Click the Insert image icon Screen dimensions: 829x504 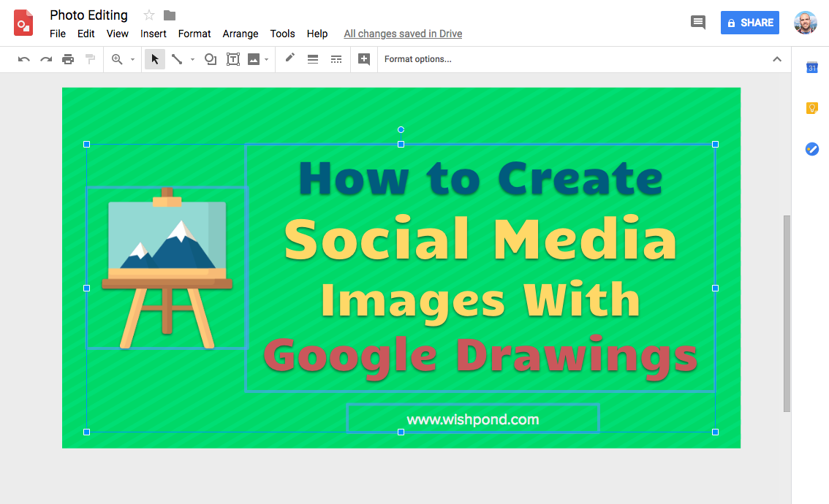[x=254, y=59]
